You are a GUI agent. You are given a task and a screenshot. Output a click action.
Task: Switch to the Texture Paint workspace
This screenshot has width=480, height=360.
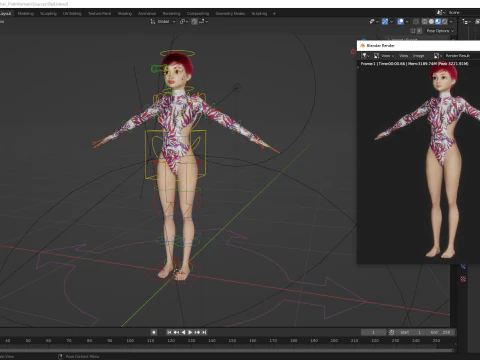click(99, 14)
